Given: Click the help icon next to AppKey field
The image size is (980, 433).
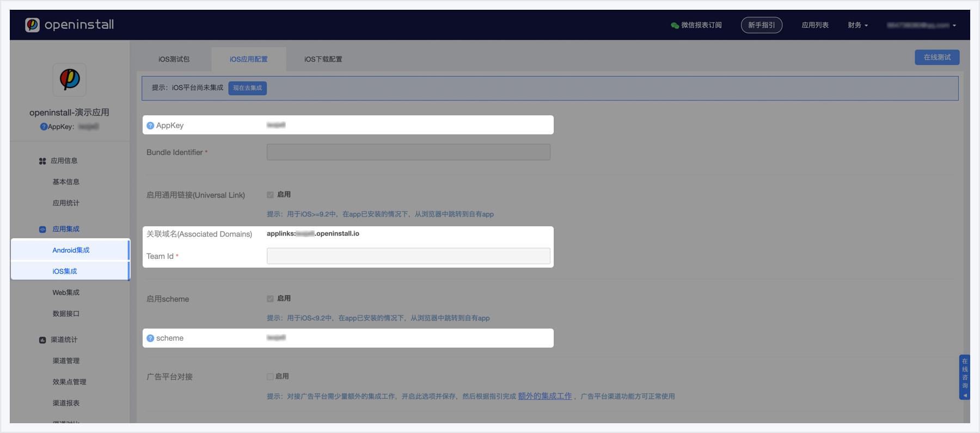Looking at the screenshot, I should pos(150,126).
